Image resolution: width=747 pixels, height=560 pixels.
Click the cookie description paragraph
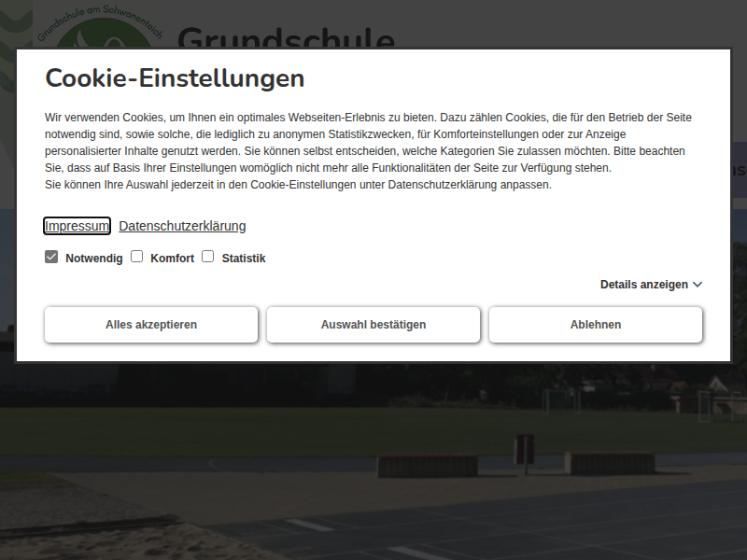pos(373,151)
